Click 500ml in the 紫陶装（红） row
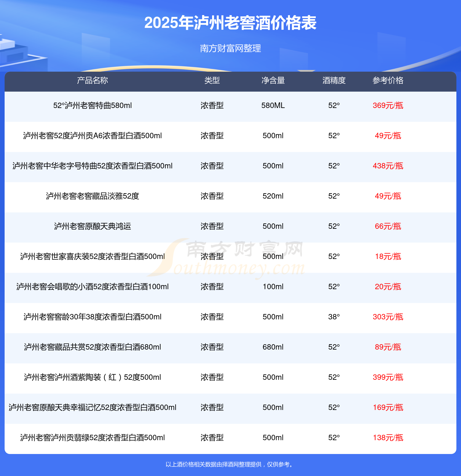The height and width of the screenshot is (476, 461). [x=273, y=377]
